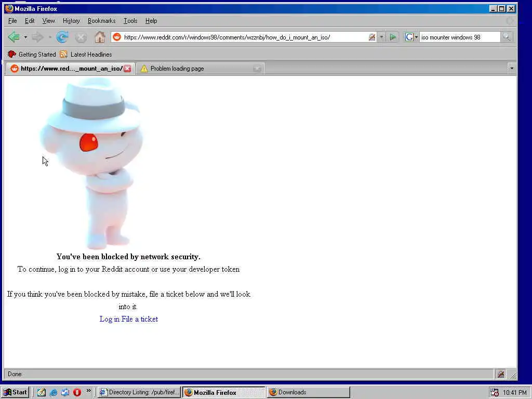Open the Bookmarks menu
The height and width of the screenshot is (399, 532).
click(101, 21)
